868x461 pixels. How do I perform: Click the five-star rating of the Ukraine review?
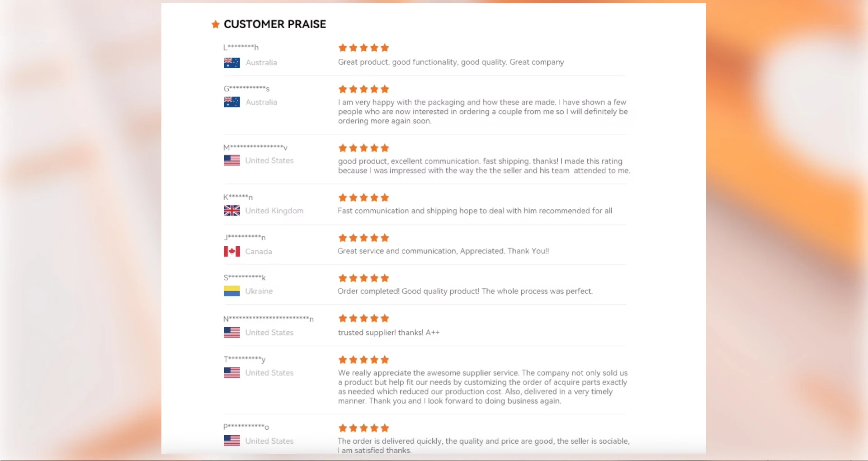[x=363, y=278]
